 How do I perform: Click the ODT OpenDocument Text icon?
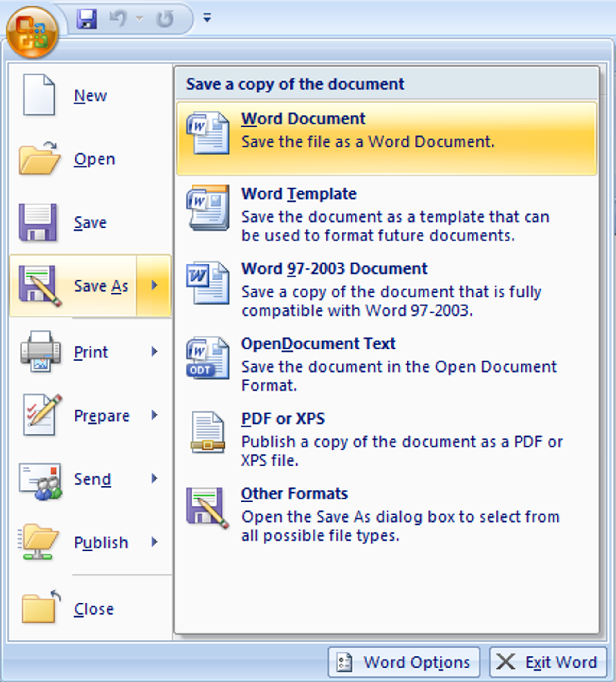[208, 357]
